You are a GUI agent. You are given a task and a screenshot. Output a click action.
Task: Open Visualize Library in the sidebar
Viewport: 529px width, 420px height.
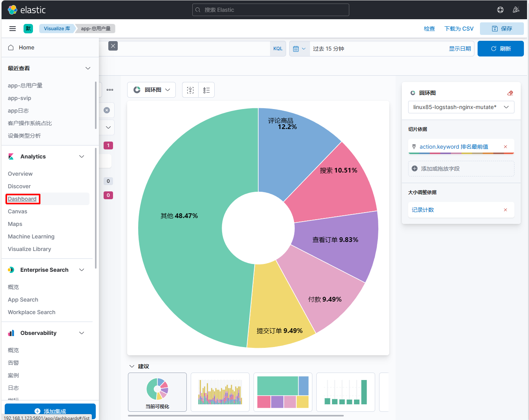coord(29,249)
